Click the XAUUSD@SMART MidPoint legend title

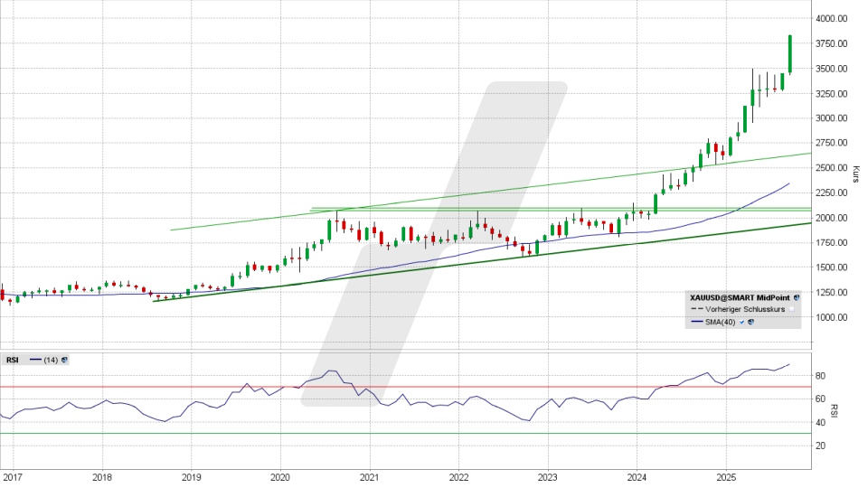click(740, 296)
